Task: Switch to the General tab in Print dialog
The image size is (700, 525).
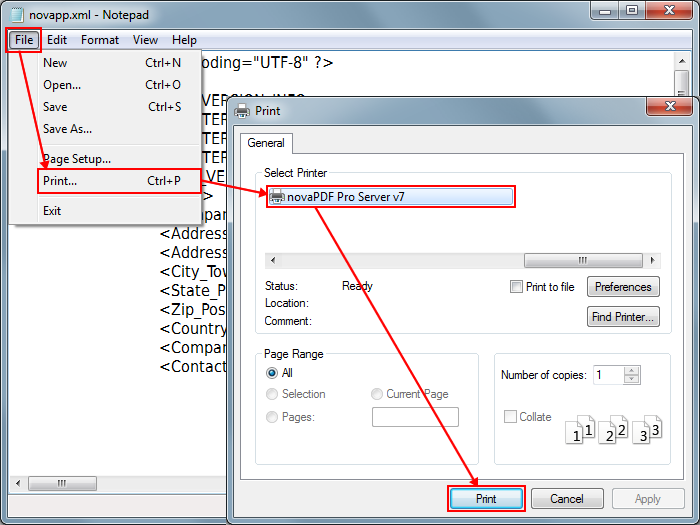Action: coord(266,143)
